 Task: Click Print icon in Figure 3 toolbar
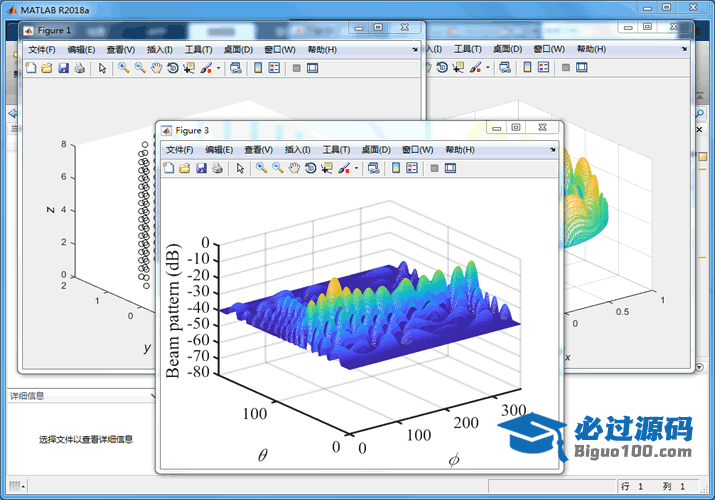[218, 168]
